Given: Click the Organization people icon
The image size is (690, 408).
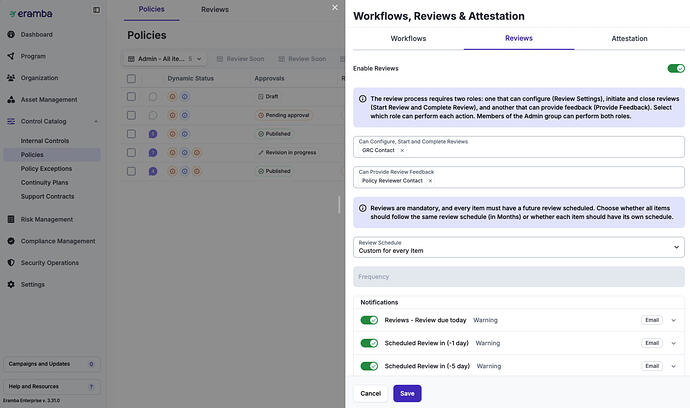Looking at the screenshot, I should click(11, 78).
